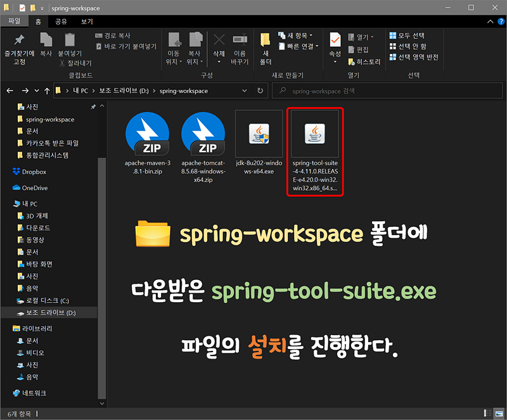The height and width of the screenshot is (420, 507).
Task: Select the spring-tool-suite-4-4.11.0 file
Action: click(x=315, y=151)
